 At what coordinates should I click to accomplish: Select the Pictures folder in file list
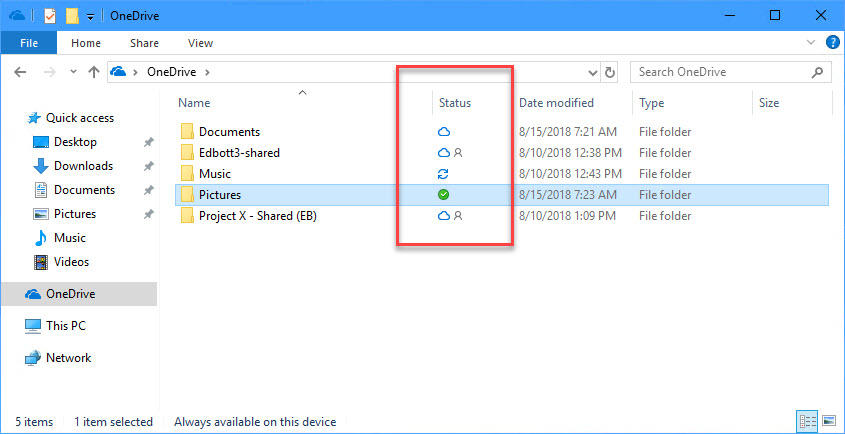tap(219, 195)
